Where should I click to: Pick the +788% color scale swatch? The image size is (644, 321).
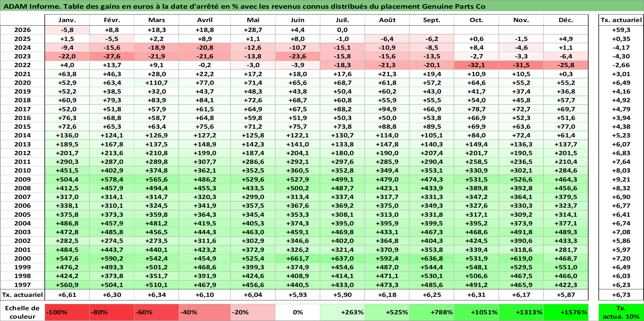(432, 312)
